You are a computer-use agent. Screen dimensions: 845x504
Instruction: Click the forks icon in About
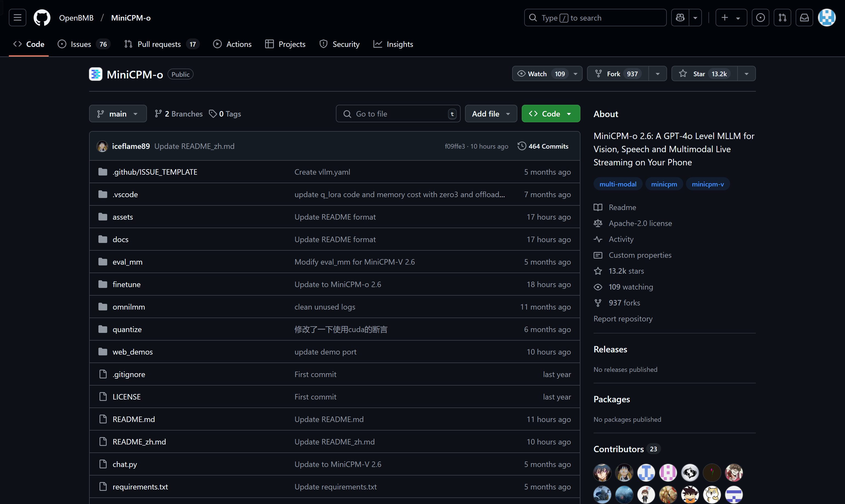point(598,303)
